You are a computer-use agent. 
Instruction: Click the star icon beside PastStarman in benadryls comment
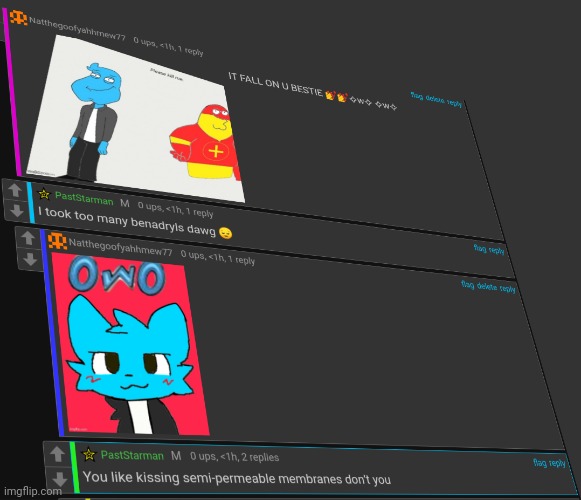pyautogui.click(x=44, y=193)
